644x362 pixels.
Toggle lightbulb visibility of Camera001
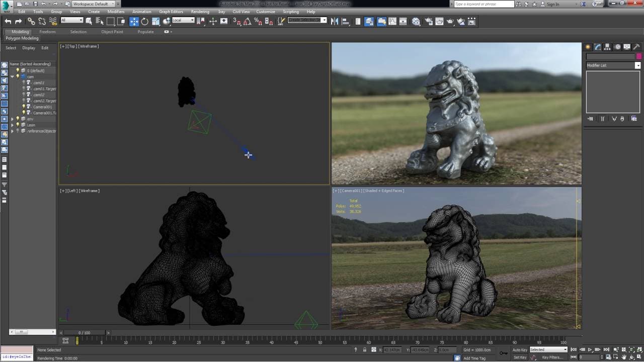click(x=23, y=107)
